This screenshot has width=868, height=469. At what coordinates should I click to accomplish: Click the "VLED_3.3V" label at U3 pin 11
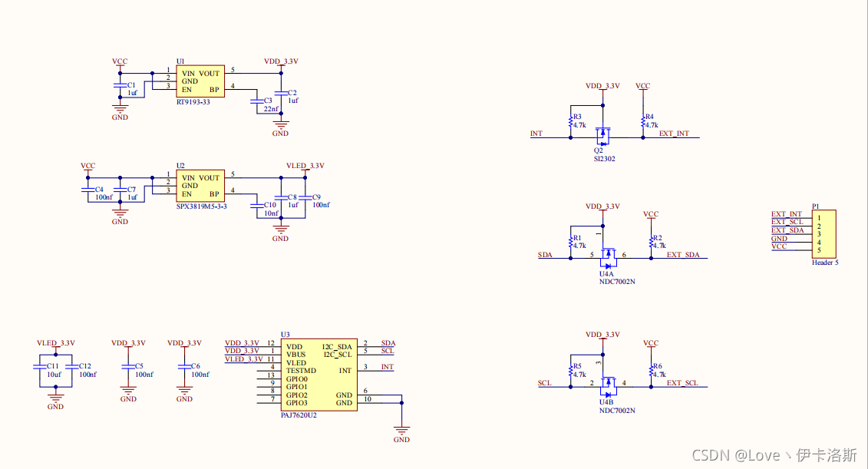244,359
